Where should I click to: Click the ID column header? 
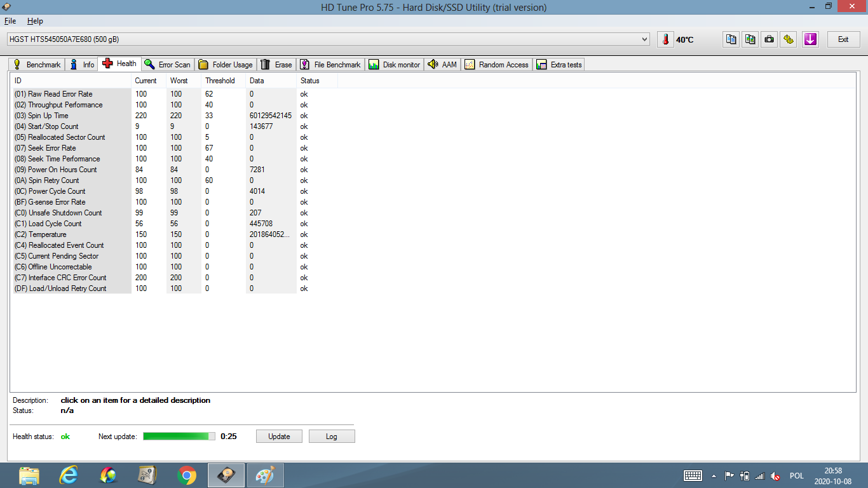coord(72,81)
